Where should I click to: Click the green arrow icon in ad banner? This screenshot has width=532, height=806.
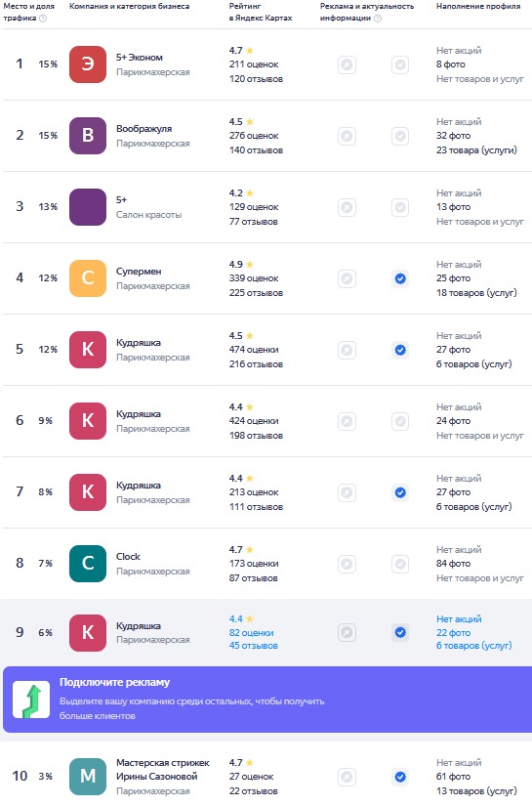coord(31,700)
